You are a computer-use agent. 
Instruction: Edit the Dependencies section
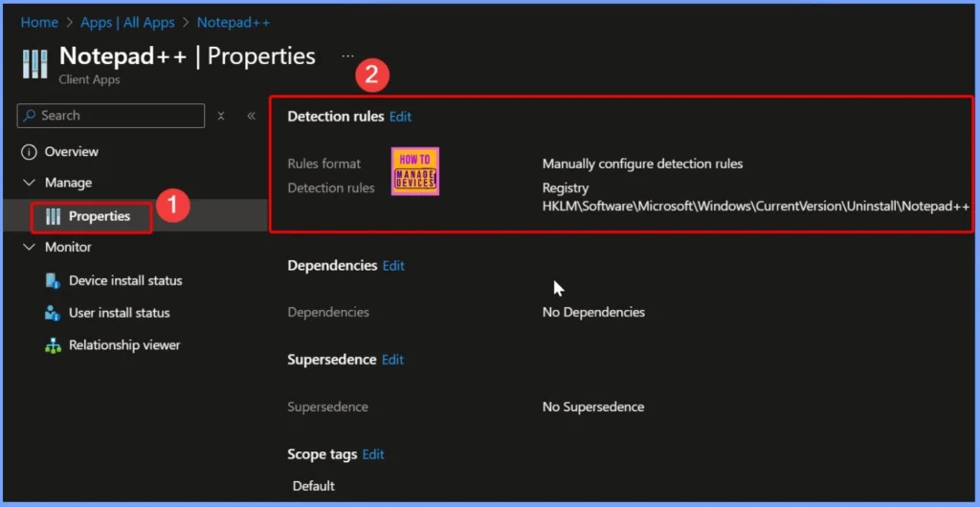point(393,265)
